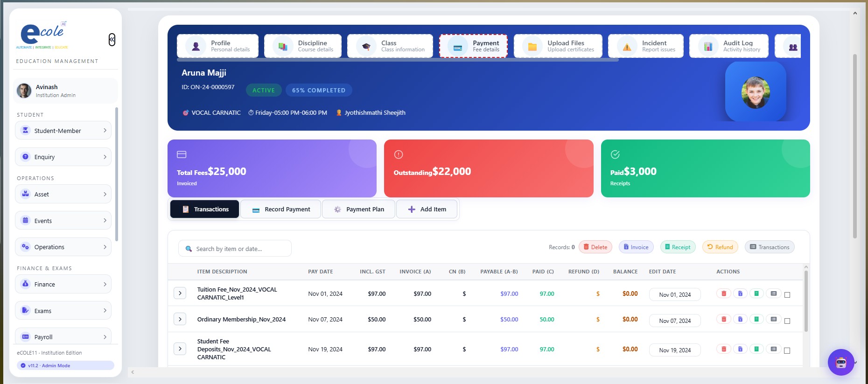Expand the Asset sidebar menu
868x384 pixels.
pos(63,194)
